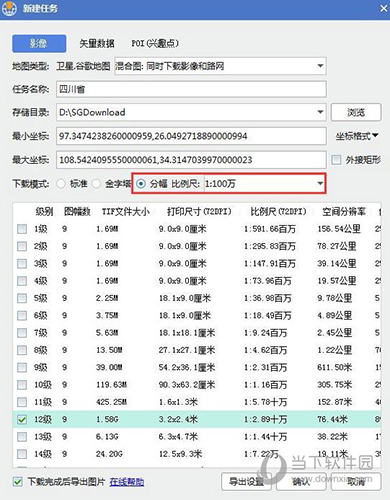Select file size cell 425.25M

click(x=111, y=402)
